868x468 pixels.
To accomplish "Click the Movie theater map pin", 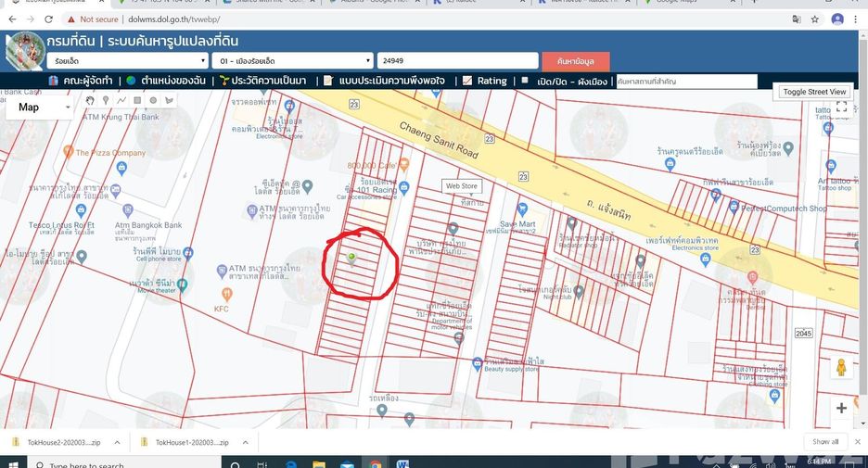I will coord(182,285).
